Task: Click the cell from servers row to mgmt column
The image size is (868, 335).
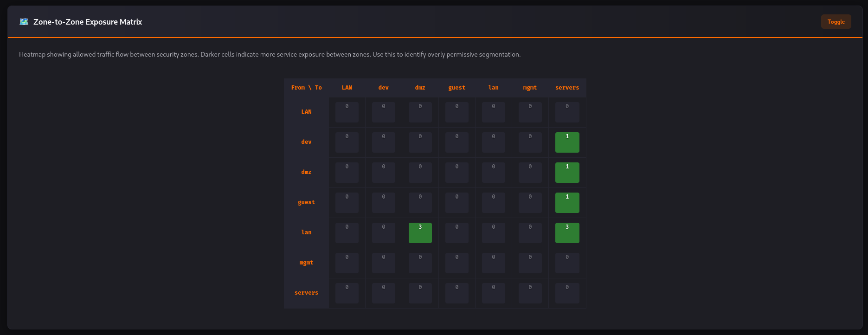Action: click(530, 293)
